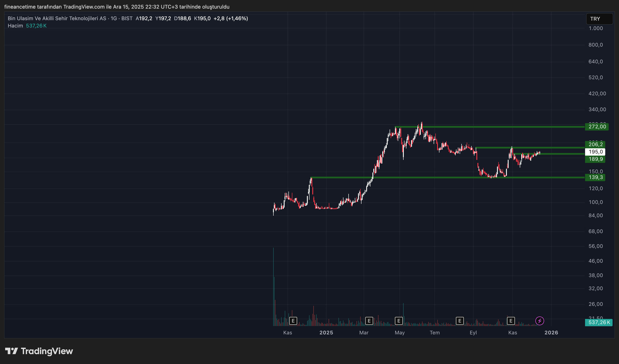Click the 2026 label on time axis

coord(551,333)
